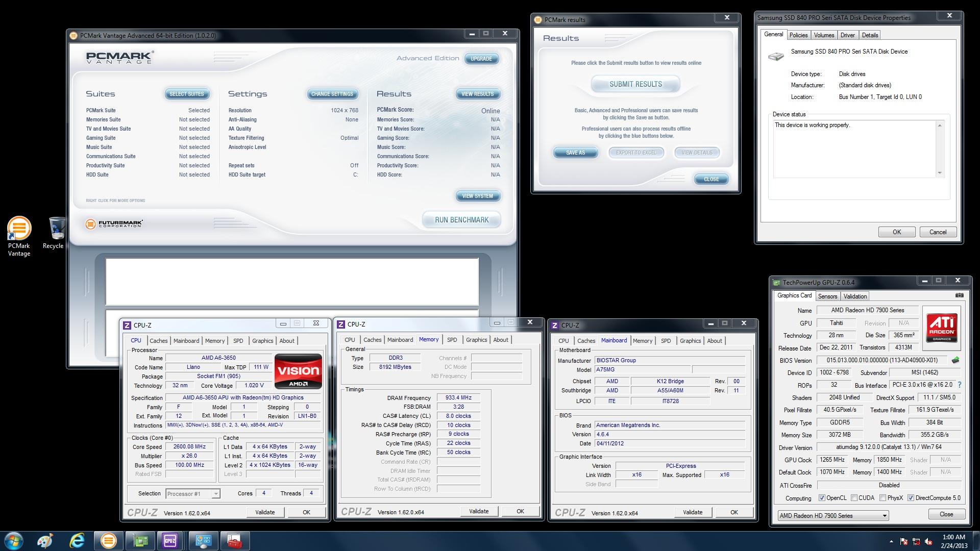Screen dimensions: 980x551
Task: Click GPU Clock 1265 MHz field in GPU-Z
Action: point(832,460)
